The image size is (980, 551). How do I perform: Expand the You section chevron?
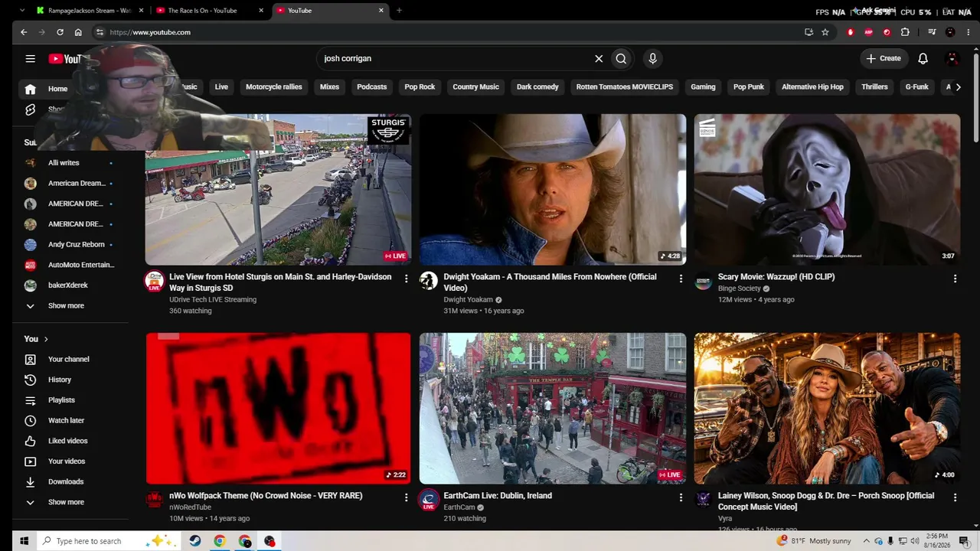46,339
